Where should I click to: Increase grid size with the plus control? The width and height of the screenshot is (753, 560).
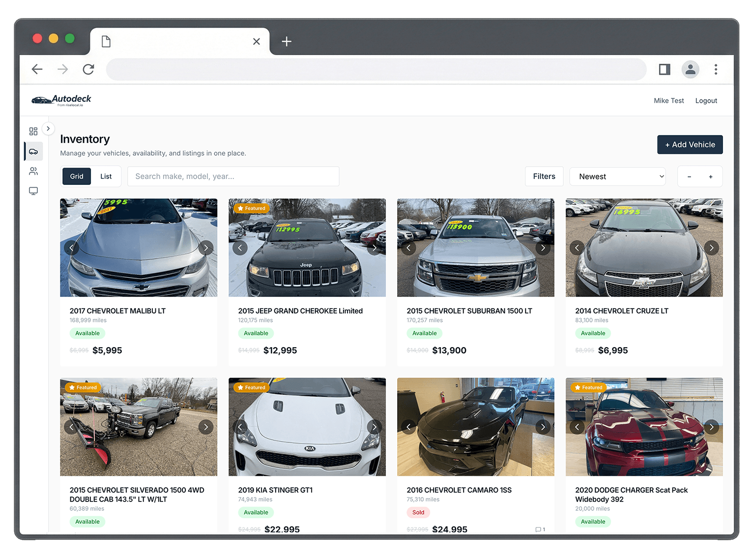tap(711, 176)
